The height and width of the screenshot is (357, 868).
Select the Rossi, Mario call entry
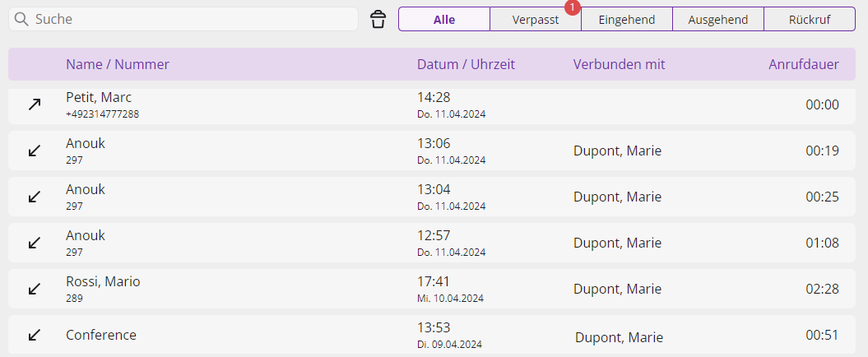pyautogui.click(x=432, y=289)
